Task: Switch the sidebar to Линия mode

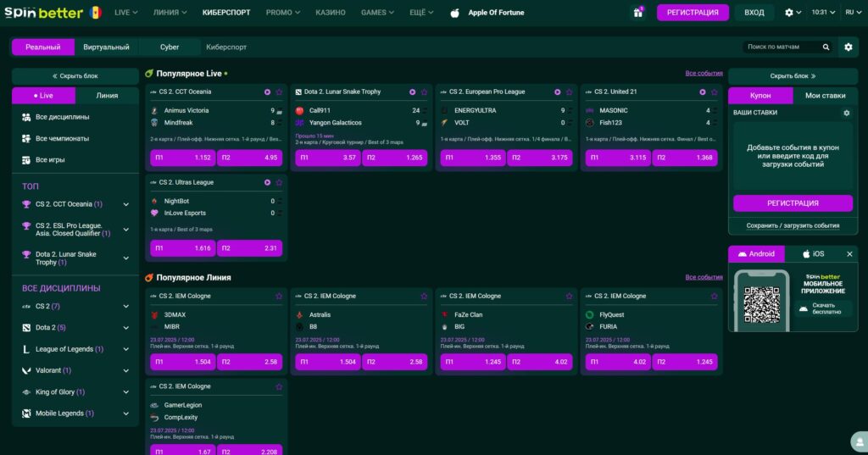Action: coord(107,96)
